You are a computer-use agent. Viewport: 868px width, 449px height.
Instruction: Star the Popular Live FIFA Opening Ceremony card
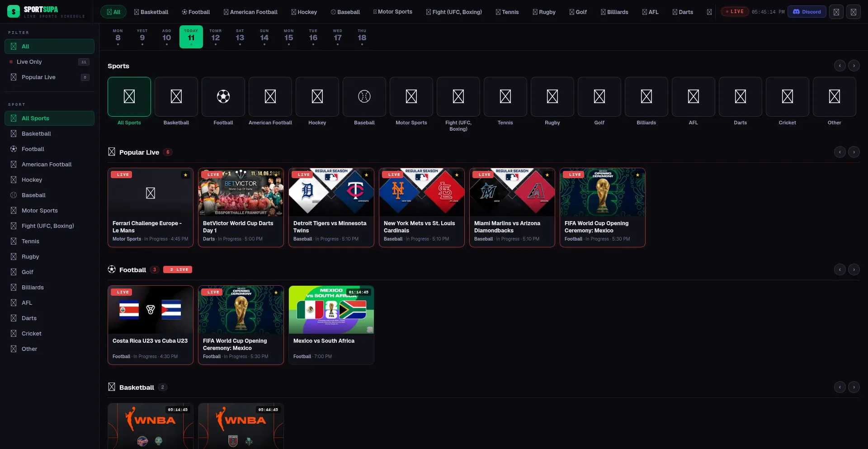[637, 175]
